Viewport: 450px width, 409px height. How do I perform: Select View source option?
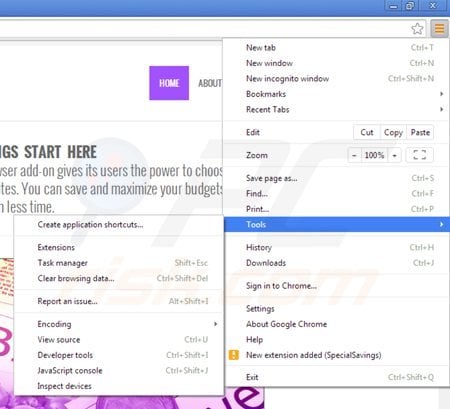tap(119, 340)
